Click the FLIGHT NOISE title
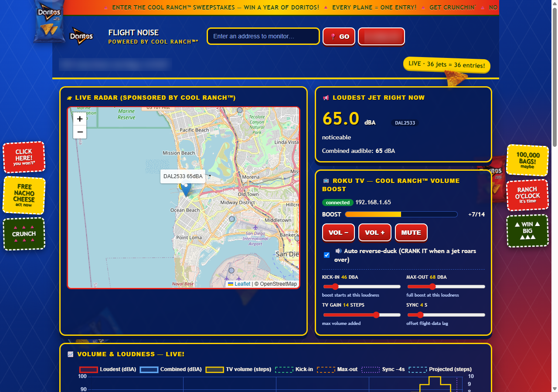Image resolution: width=558 pixels, height=392 pixels. 133,33
